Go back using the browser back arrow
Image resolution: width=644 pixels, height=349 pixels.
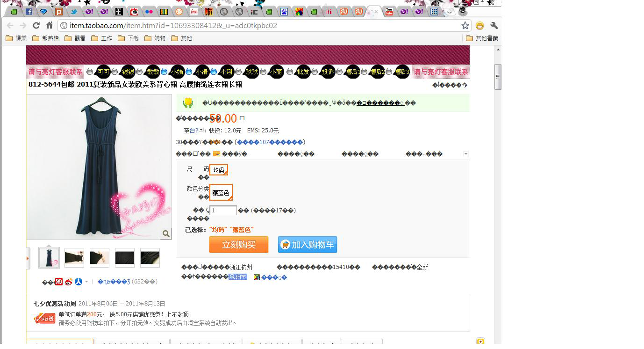10,25
